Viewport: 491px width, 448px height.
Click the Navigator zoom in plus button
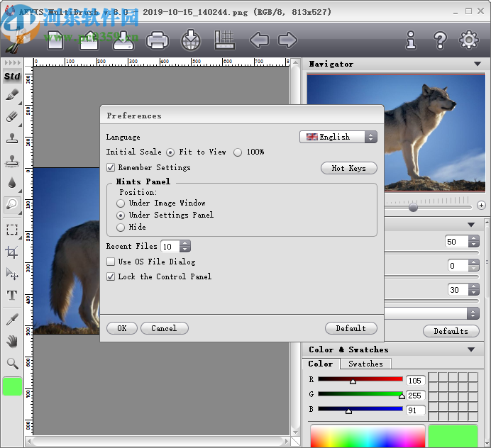[x=481, y=206]
